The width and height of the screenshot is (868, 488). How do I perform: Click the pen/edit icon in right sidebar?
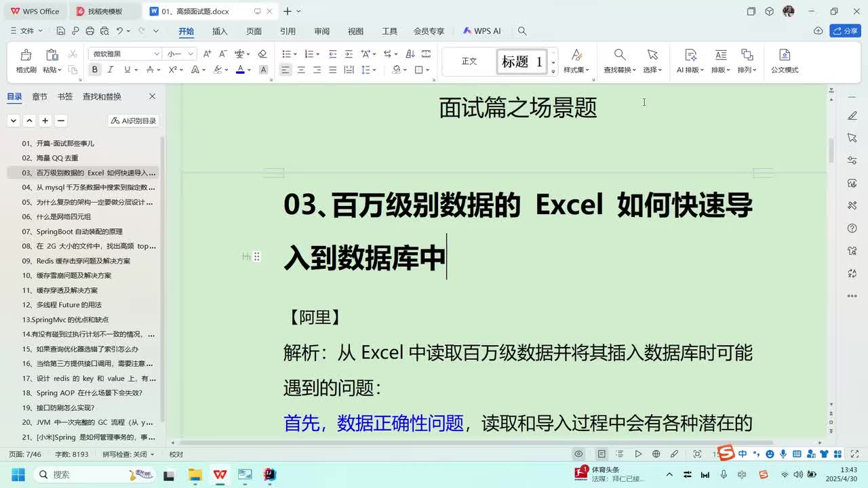pyautogui.click(x=852, y=116)
